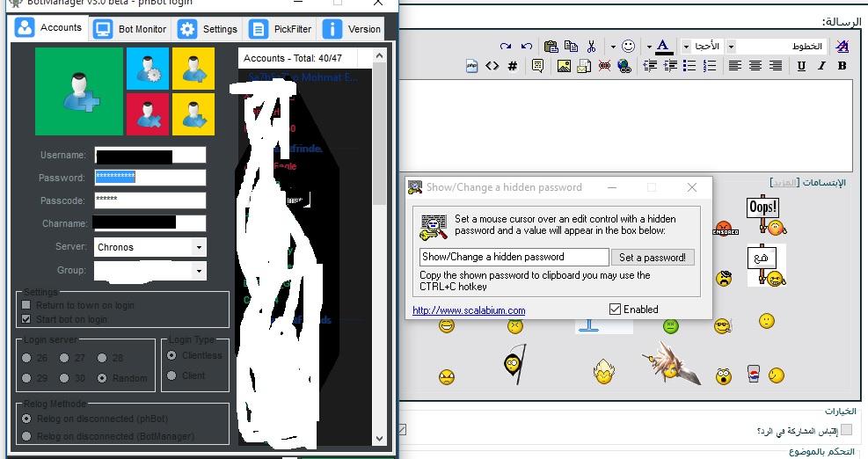Image resolution: width=868 pixels, height=459 pixels.
Task: Select login server 30
Action: click(64, 378)
